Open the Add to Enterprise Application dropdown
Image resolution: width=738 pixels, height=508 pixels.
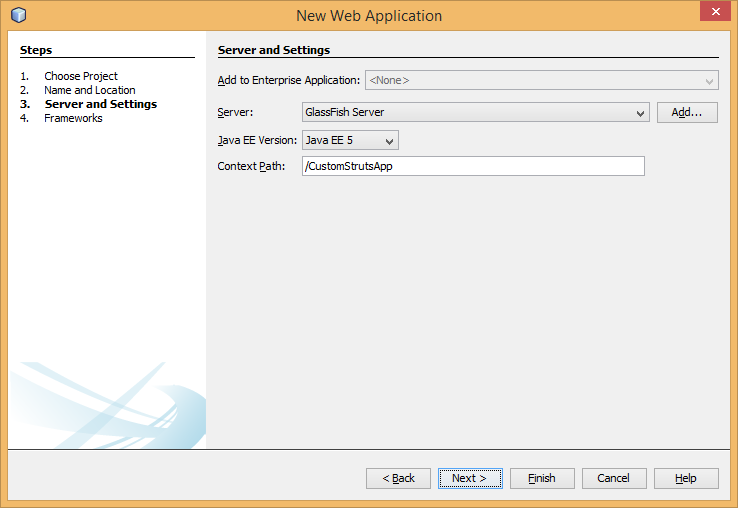542,81
